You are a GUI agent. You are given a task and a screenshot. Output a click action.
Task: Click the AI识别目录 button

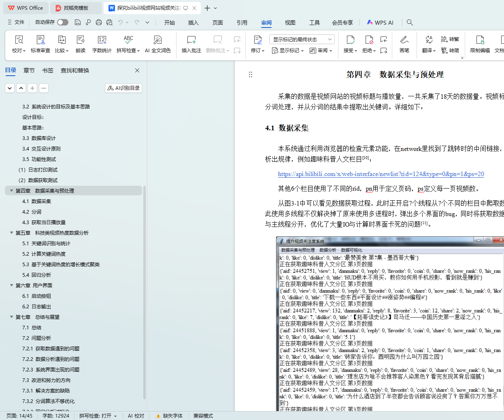coord(123,88)
